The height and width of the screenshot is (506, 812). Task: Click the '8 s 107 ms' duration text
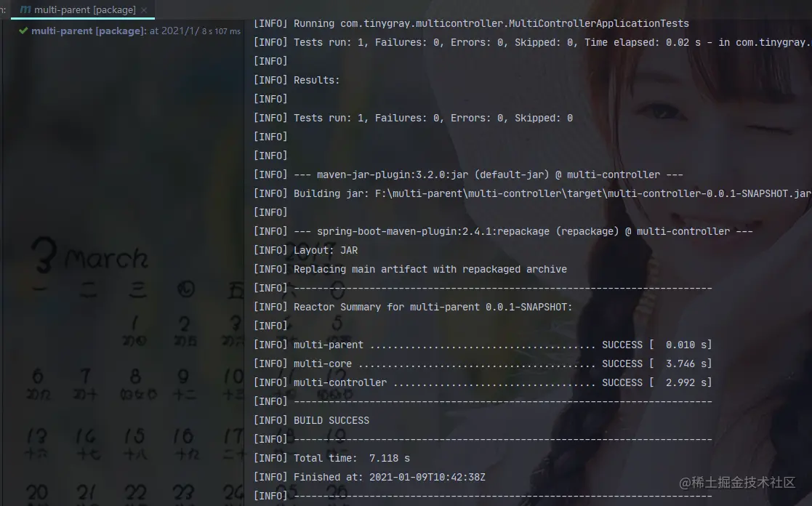[221, 31]
